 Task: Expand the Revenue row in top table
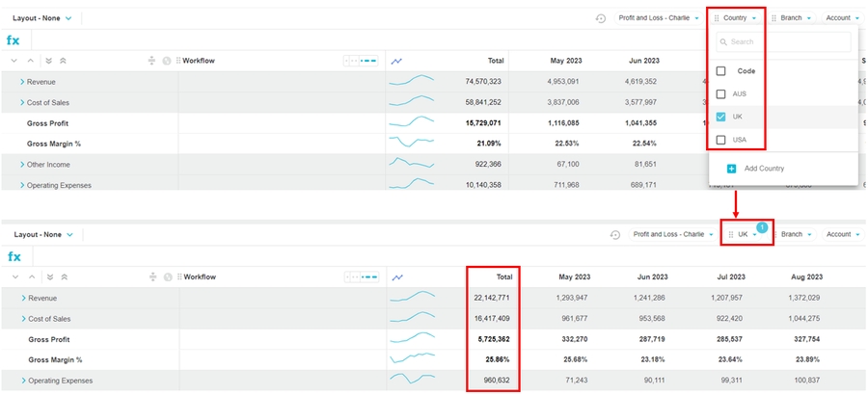tap(21, 82)
